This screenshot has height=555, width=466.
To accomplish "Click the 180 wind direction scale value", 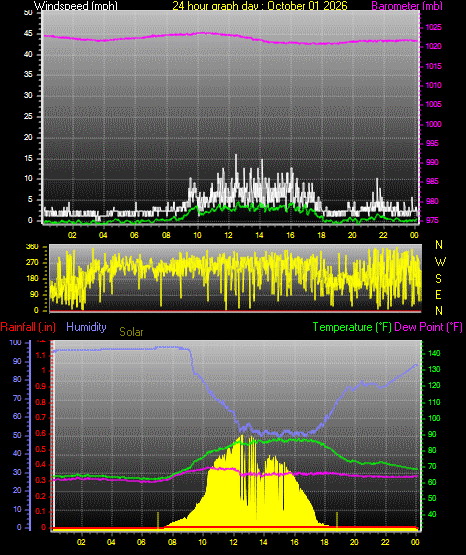I will click(x=32, y=279).
